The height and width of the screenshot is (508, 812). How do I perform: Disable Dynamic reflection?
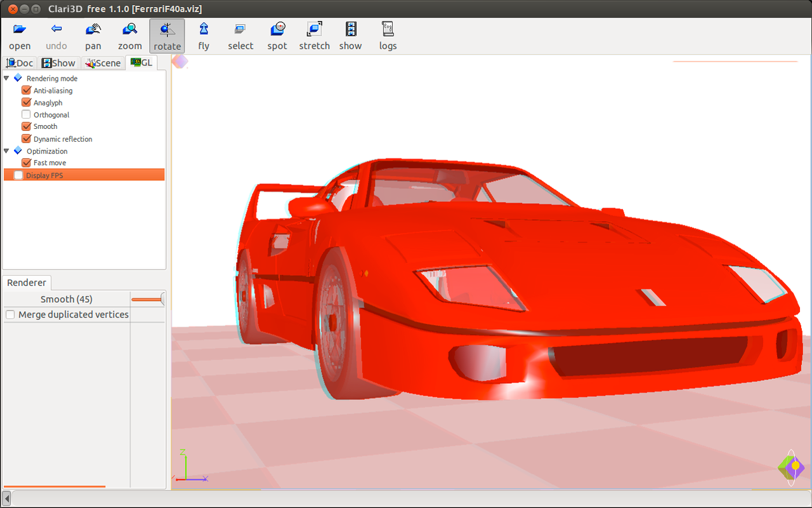coord(26,138)
